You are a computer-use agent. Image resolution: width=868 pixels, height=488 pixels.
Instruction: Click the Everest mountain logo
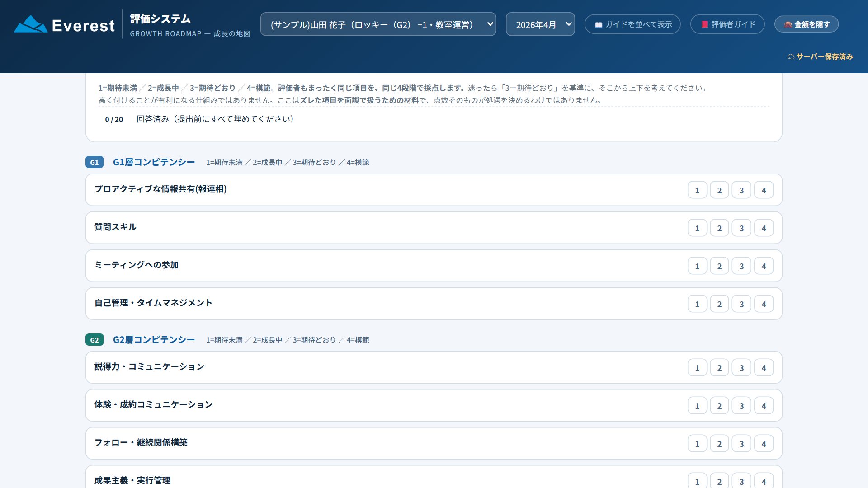coord(31,24)
